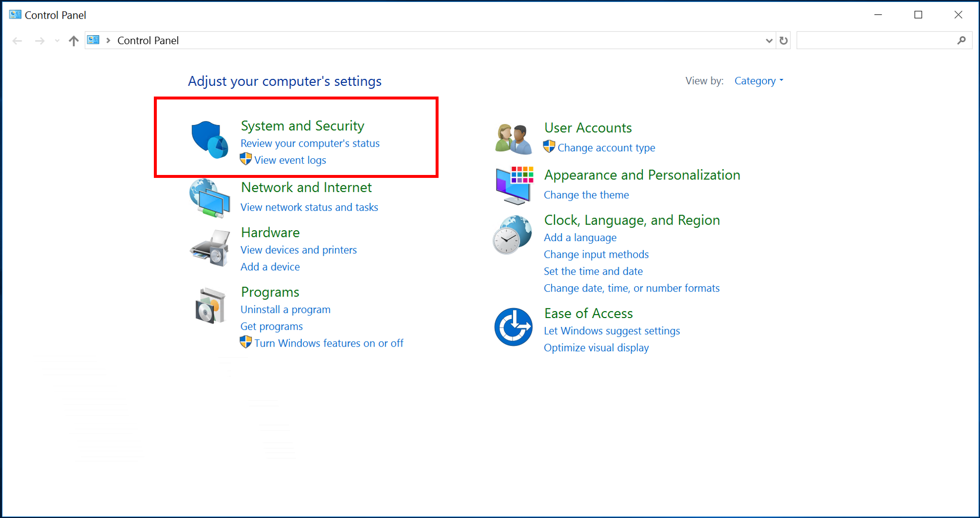Click the Ease of Access icon
The image size is (980, 518).
tap(513, 327)
